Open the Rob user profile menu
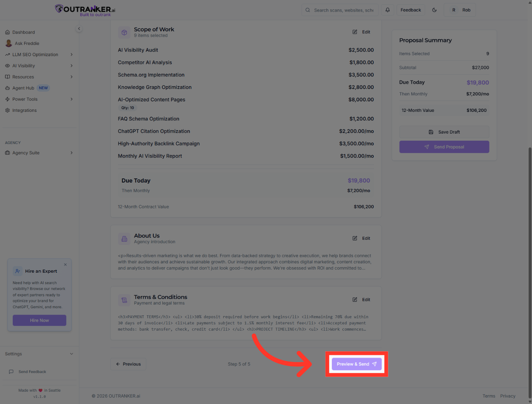 pos(460,10)
